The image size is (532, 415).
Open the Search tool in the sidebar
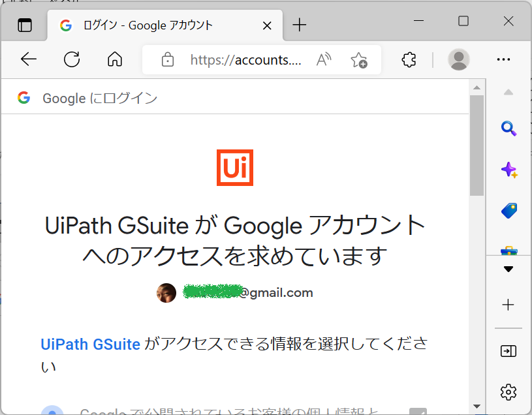click(x=509, y=129)
